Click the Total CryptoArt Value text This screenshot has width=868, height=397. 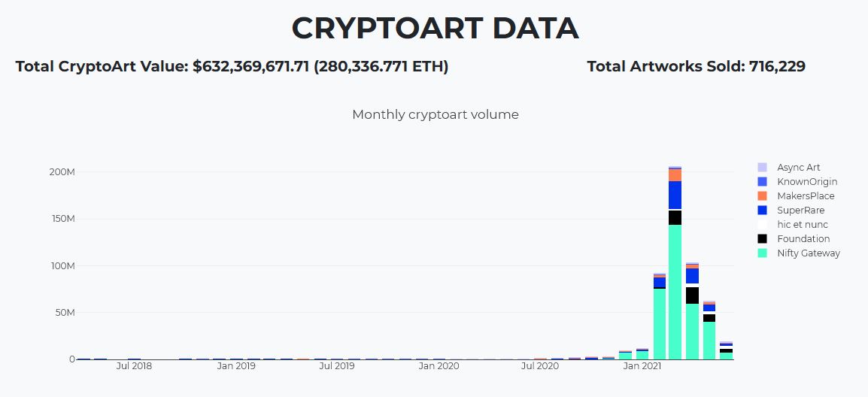232,66
